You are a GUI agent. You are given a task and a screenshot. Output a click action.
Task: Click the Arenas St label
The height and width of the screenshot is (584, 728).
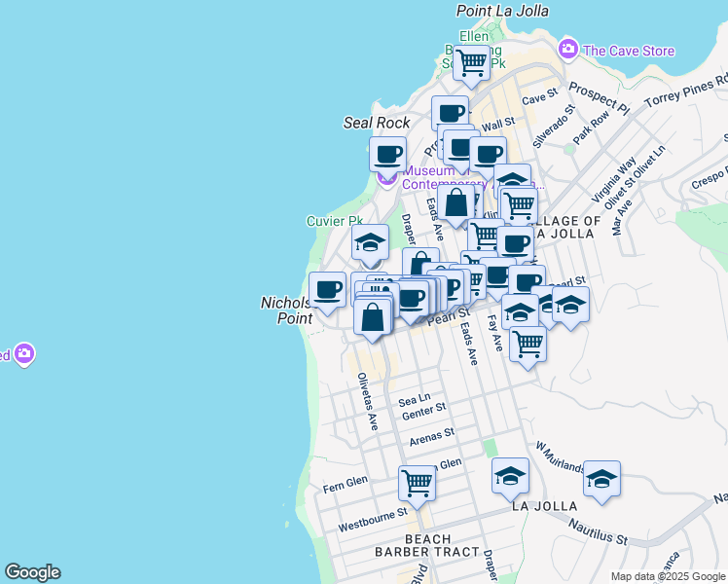432,437
